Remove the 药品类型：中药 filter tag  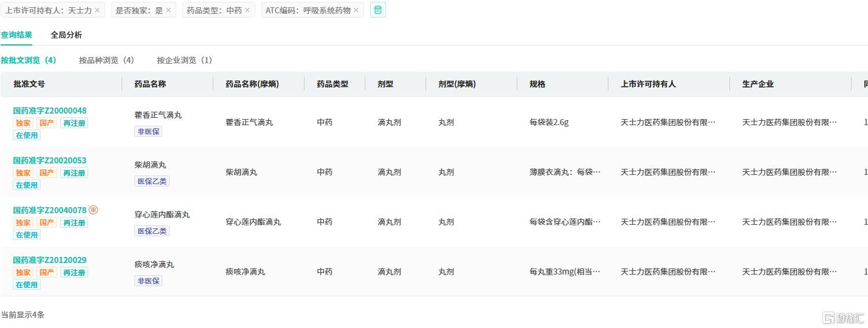[247, 10]
